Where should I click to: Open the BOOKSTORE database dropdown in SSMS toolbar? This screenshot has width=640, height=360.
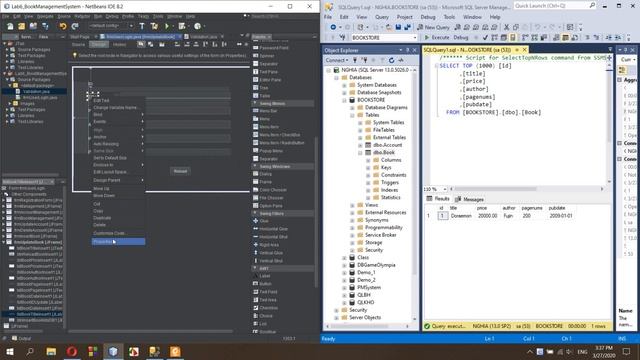coord(415,38)
